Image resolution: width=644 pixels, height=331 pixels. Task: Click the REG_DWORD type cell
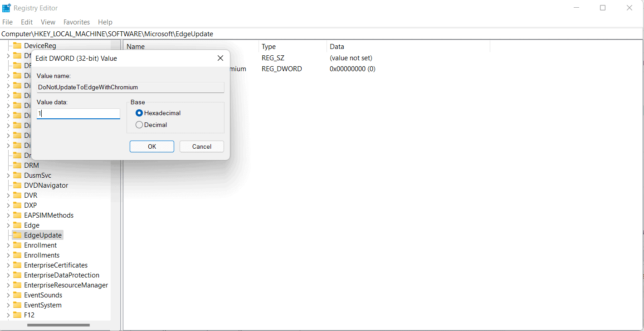pos(282,68)
